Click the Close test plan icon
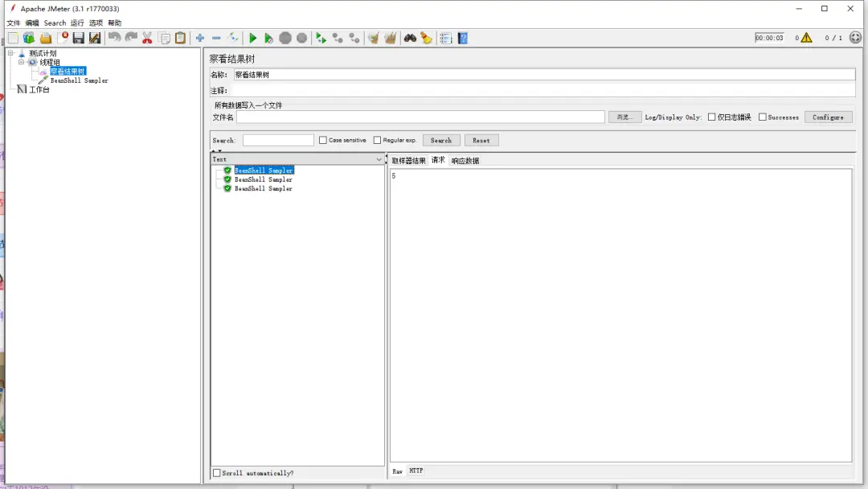The height and width of the screenshot is (489, 868). pyautogui.click(x=63, y=38)
